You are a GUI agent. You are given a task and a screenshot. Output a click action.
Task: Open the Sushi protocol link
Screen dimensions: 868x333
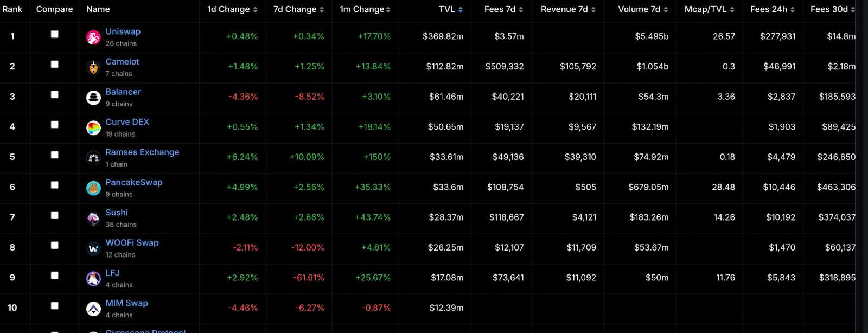tap(117, 213)
